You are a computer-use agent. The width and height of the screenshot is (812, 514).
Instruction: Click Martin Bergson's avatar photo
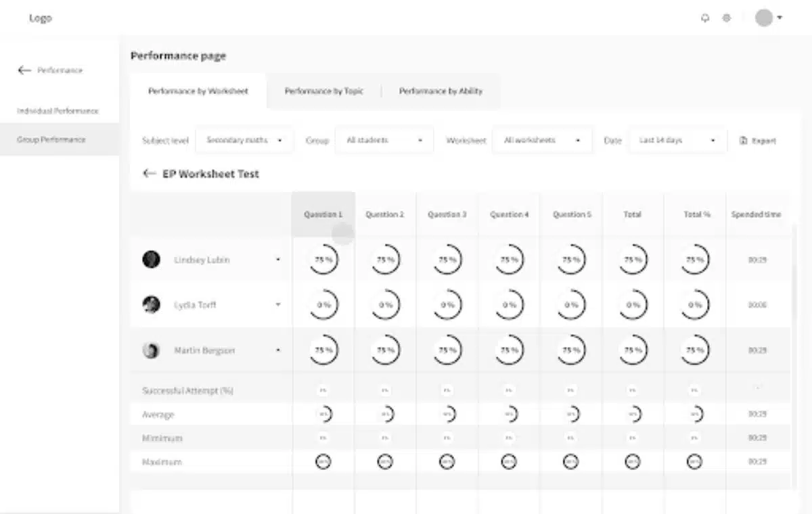point(152,350)
